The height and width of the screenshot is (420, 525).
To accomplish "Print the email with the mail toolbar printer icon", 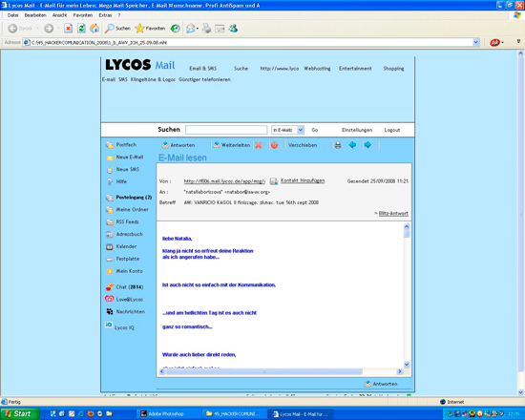I will pyautogui.click(x=338, y=145).
